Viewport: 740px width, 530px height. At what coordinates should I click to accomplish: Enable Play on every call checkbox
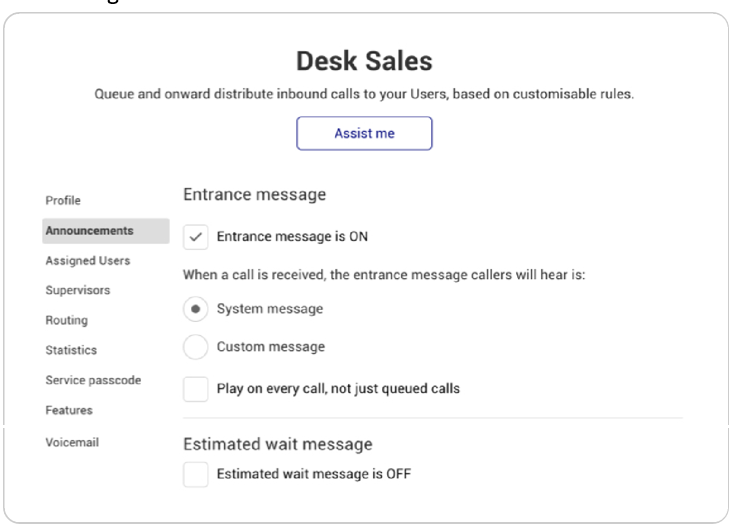197,389
